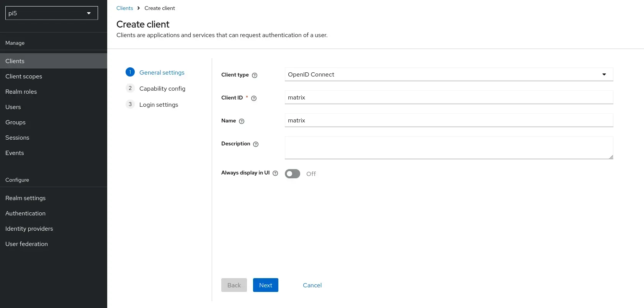644x308 pixels.
Task: Click the Next button
Action: point(266,285)
